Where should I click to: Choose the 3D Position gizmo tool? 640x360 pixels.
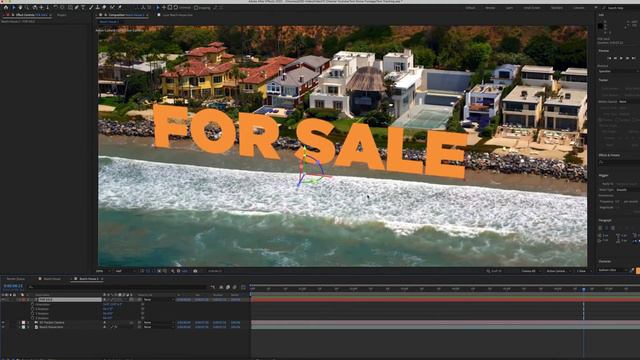[x=164, y=7]
